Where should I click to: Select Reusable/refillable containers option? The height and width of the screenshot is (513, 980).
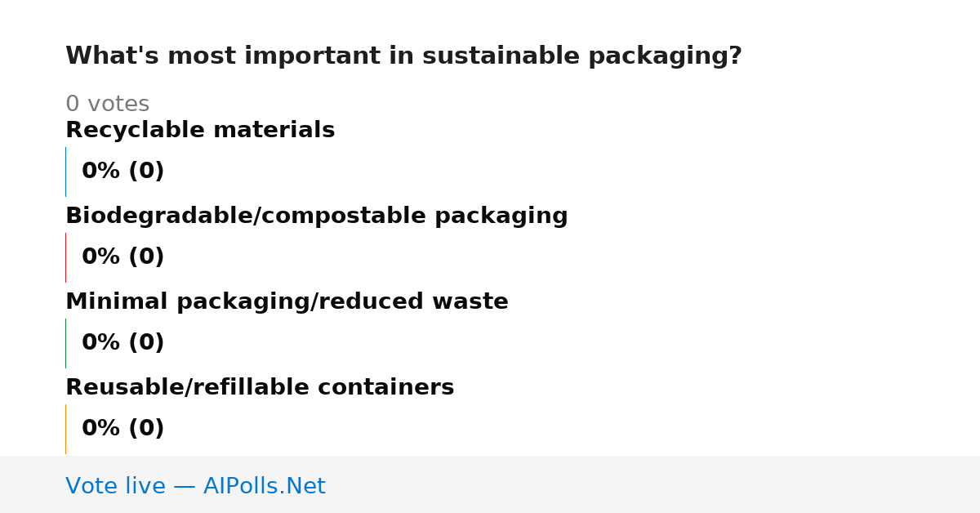tap(260, 388)
